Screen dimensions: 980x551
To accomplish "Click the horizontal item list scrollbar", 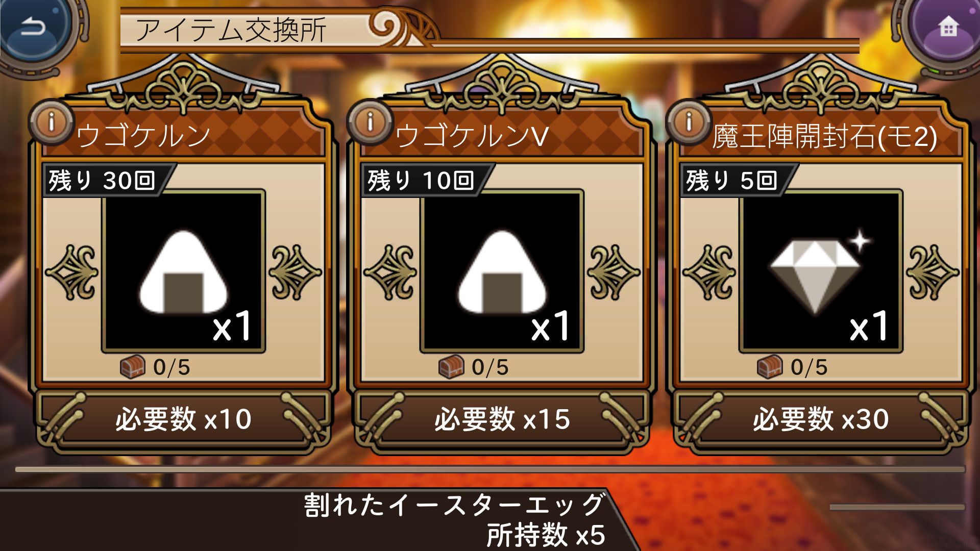I will [x=490, y=469].
